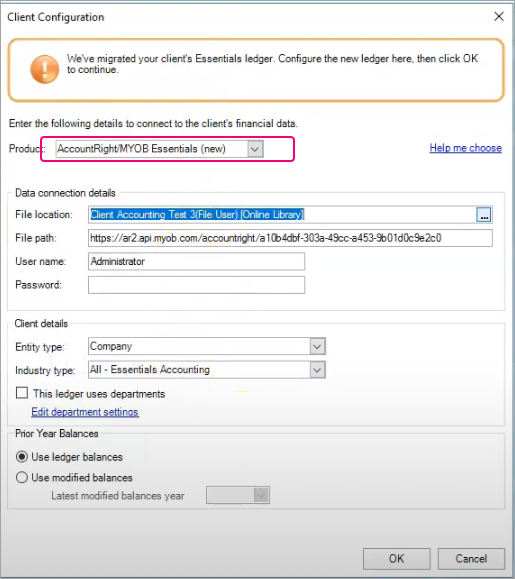This screenshot has width=515, height=579.
Task: Click Cancel to dismiss dialog
Action: [x=471, y=559]
